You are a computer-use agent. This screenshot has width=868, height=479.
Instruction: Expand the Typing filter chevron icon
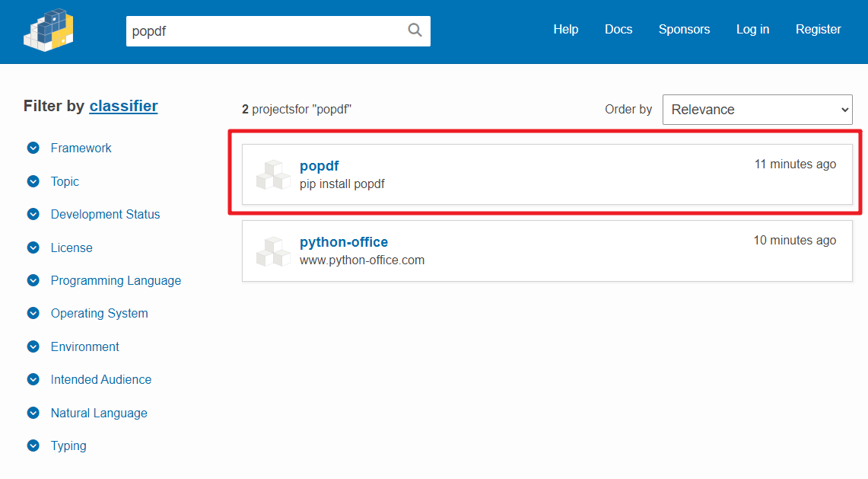[x=33, y=445]
